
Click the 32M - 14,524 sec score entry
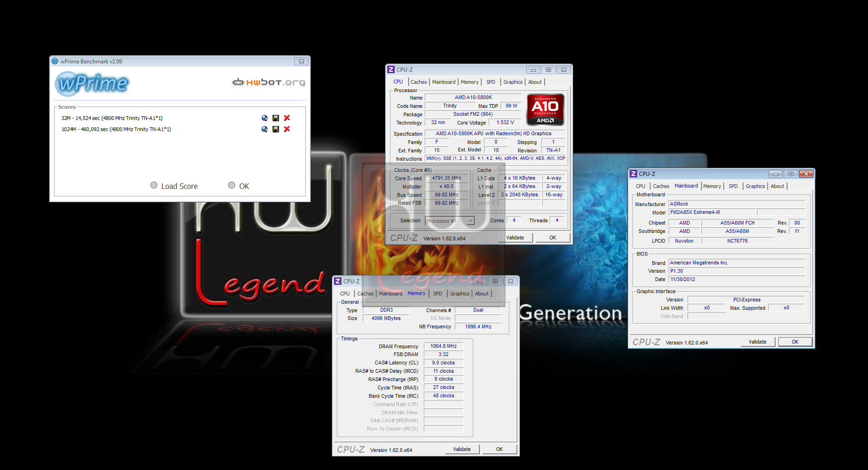pos(112,118)
